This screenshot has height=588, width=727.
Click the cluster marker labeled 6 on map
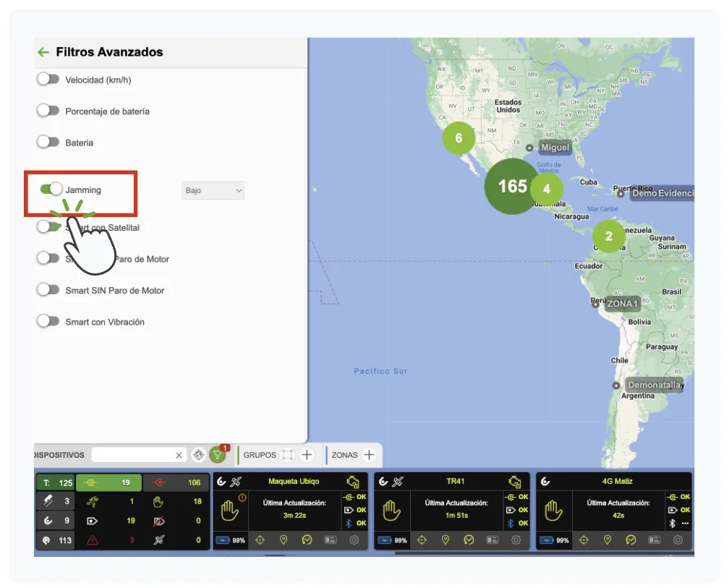tap(459, 137)
